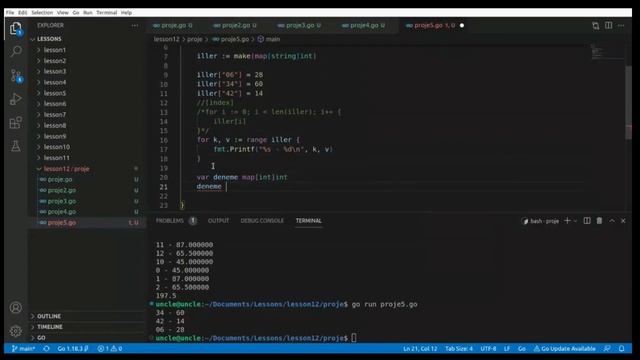Open the Explorer view icon
The height and width of the screenshot is (360, 640).
tap(16, 29)
